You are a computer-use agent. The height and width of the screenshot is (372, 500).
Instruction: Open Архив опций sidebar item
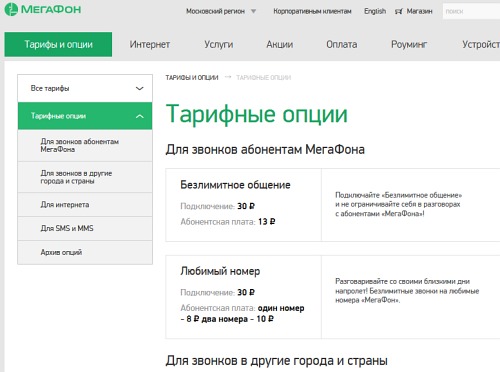(x=85, y=252)
